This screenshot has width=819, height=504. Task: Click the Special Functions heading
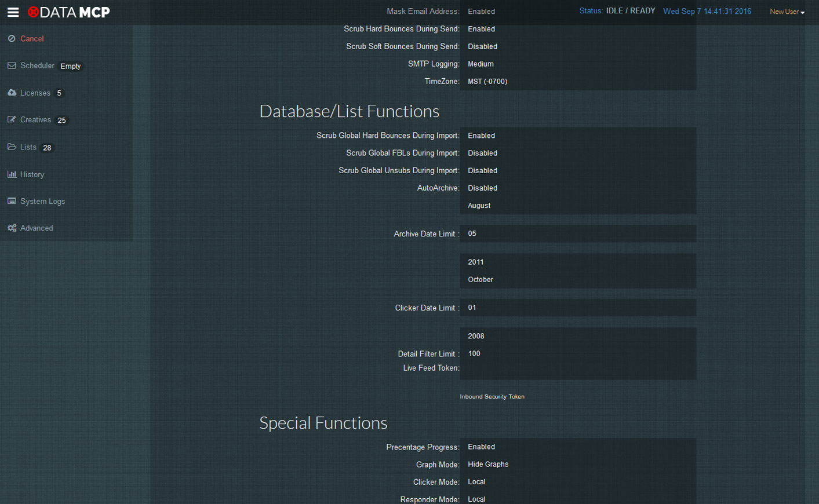point(323,423)
